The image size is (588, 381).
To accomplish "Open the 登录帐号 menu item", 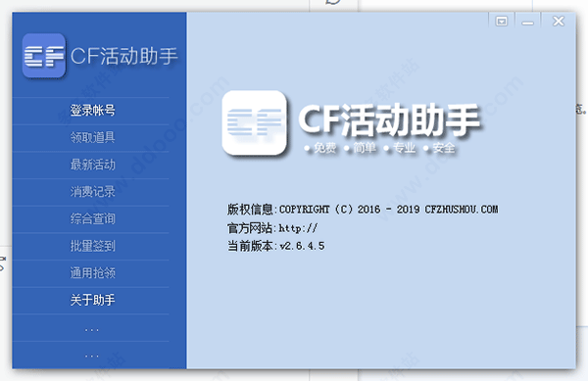I will 92,111.
